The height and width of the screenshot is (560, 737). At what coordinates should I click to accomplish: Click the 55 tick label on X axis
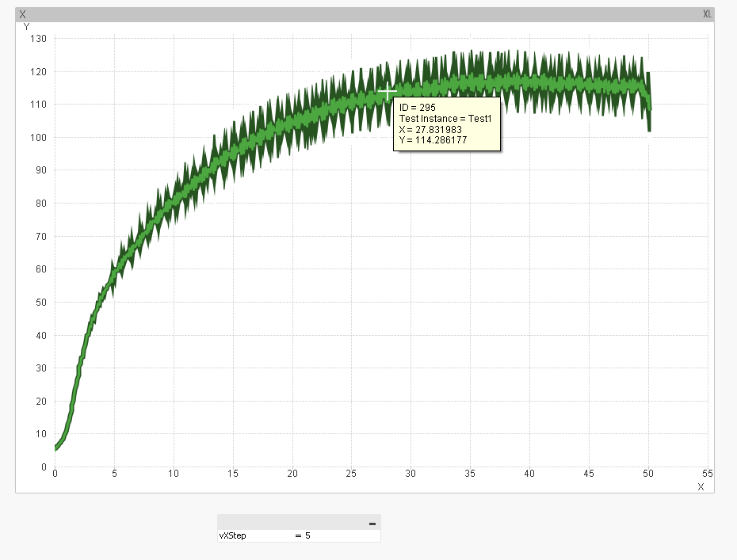708,473
